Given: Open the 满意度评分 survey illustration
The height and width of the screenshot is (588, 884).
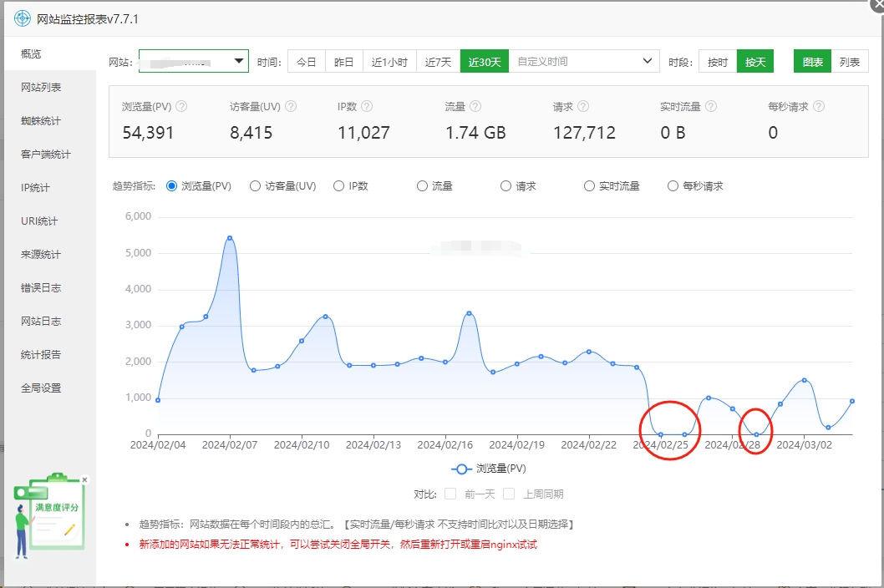Looking at the screenshot, I should (49, 516).
